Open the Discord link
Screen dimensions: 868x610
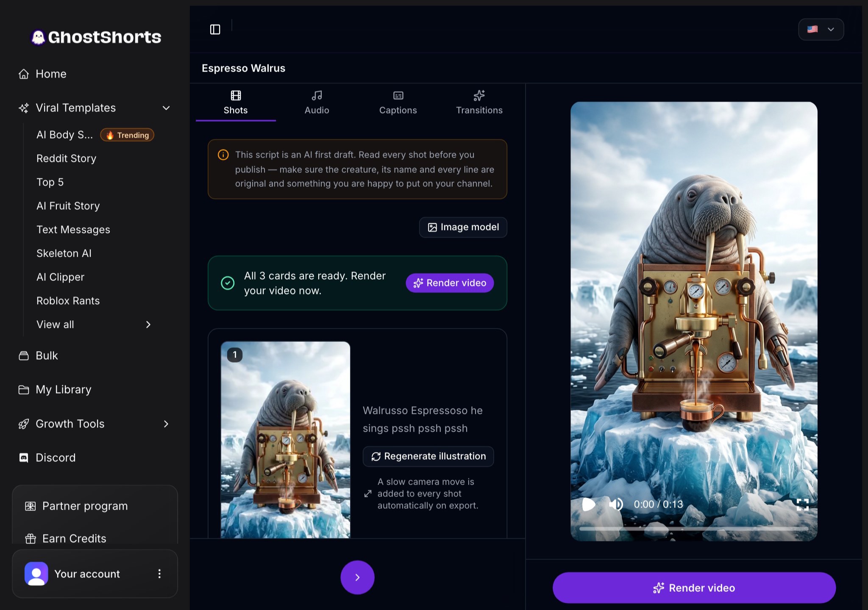pyautogui.click(x=47, y=457)
